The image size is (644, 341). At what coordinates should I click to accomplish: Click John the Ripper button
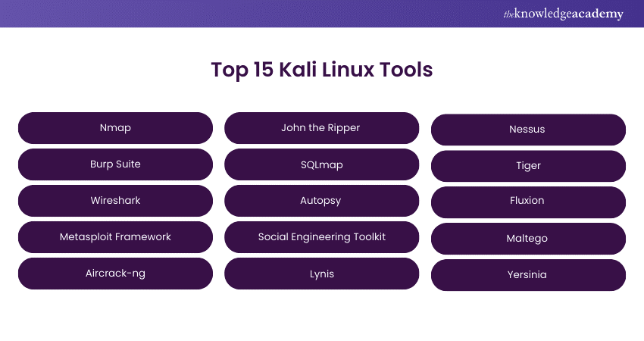point(321,128)
